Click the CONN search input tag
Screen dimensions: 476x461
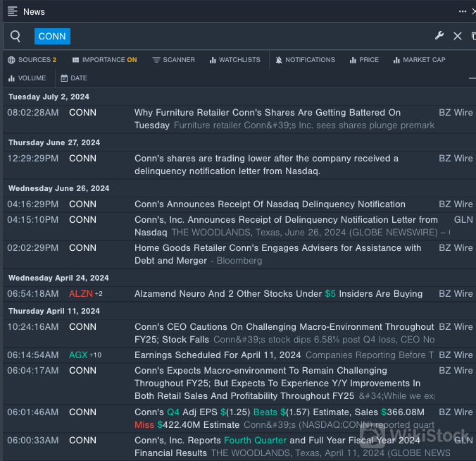[52, 37]
